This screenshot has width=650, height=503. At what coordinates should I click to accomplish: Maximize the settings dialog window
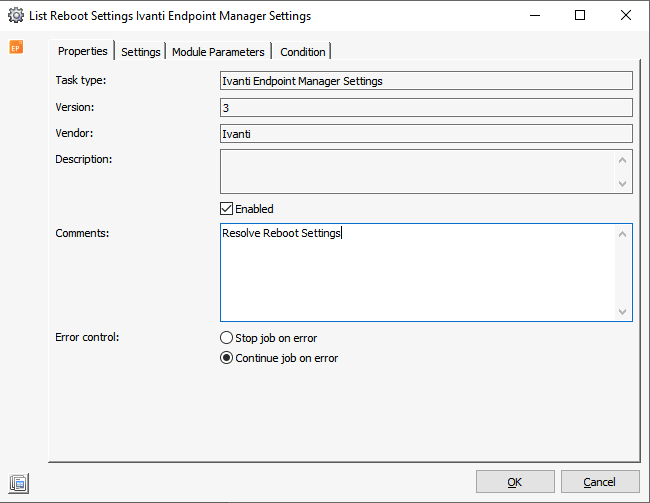[580, 16]
